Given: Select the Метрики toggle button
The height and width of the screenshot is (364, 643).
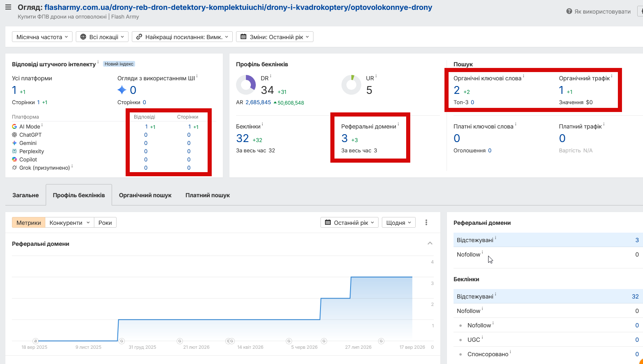Looking at the screenshot, I should pyautogui.click(x=28, y=223).
